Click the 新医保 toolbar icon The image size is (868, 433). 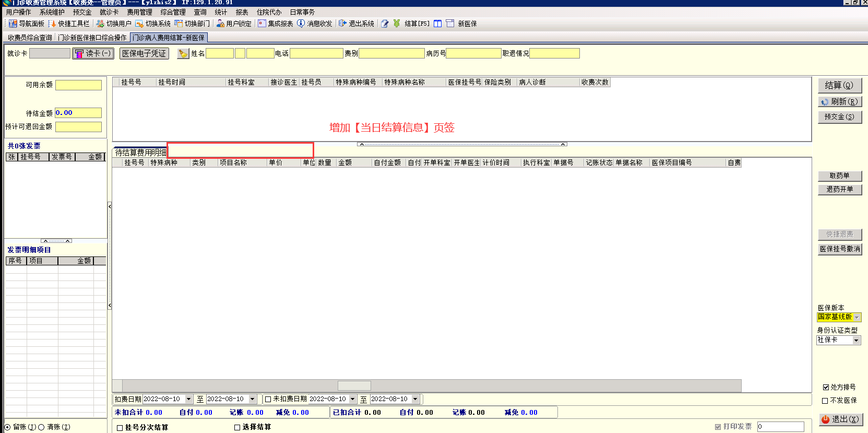450,24
